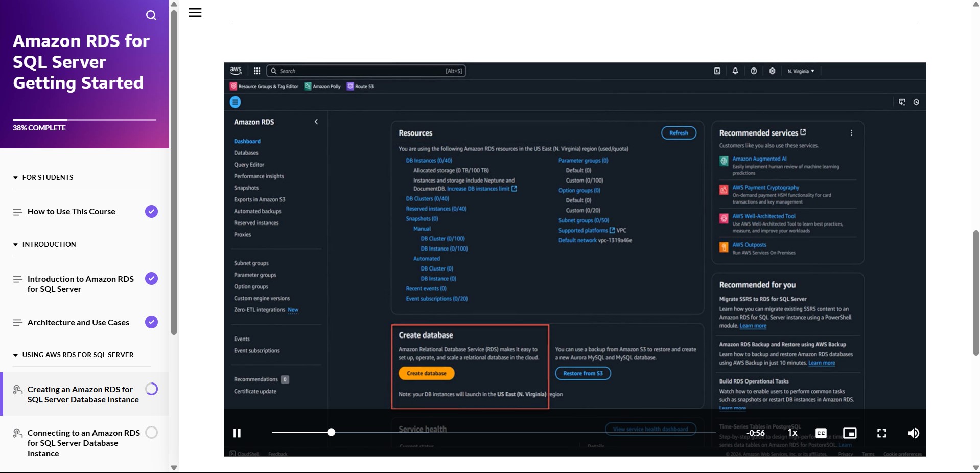Toggle the hamburger menu sidebar icon

point(195,13)
